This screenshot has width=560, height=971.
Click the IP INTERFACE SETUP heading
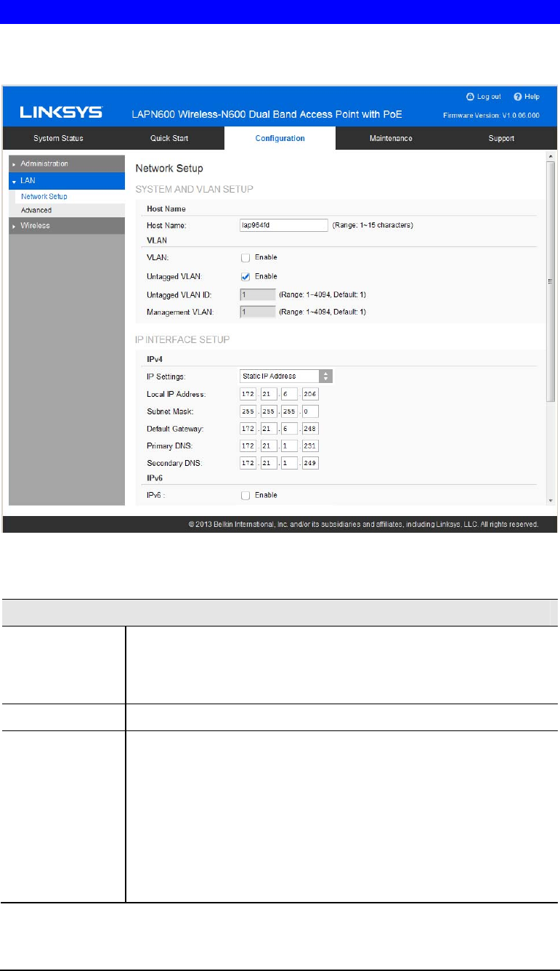181,339
